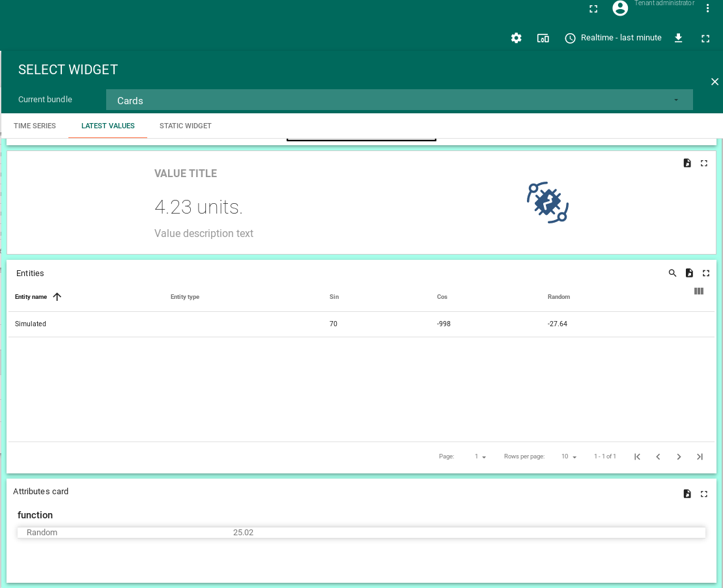Open the user profile avatar icon
Image resolution: width=723 pixels, height=588 pixels.
click(x=620, y=8)
